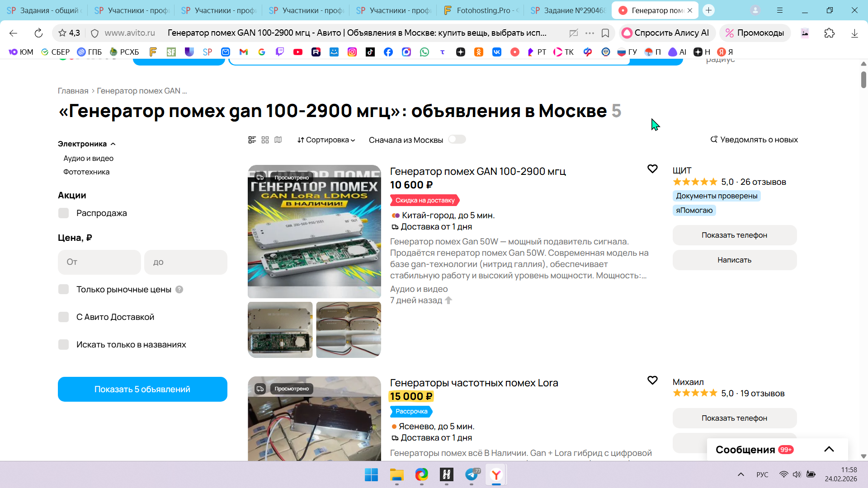Add GAN generator listing to favorites
The image size is (868, 488).
pyautogui.click(x=652, y=169)
